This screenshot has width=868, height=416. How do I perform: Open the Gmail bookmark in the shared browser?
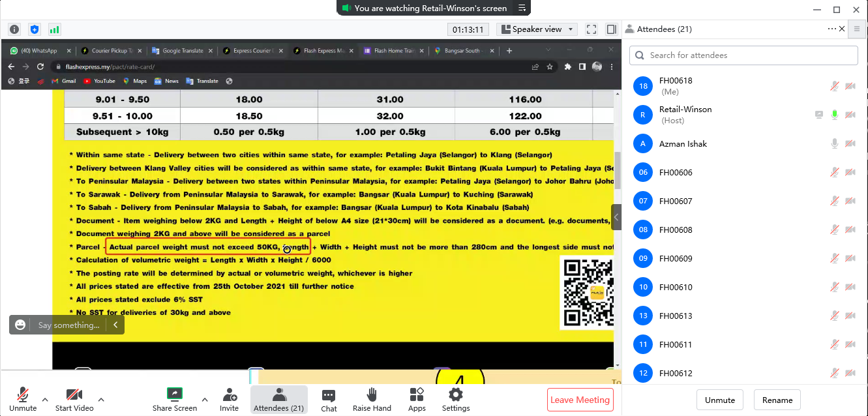point(63,81)
